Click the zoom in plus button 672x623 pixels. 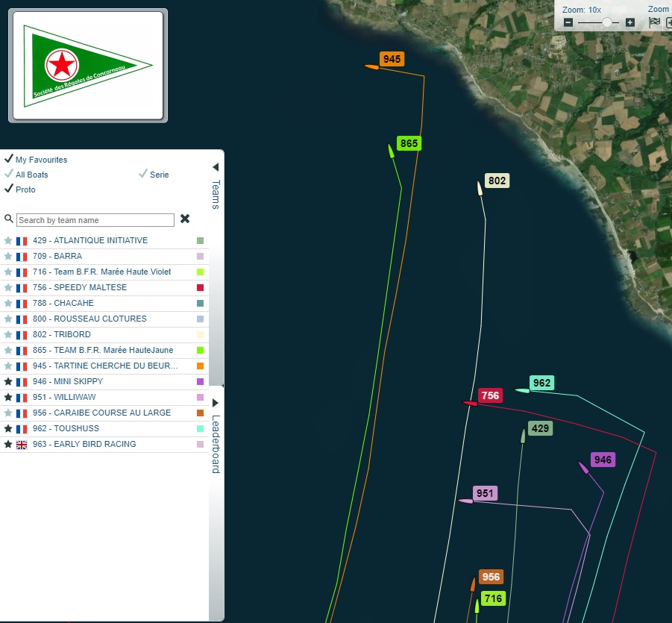click(x=630, y=22)
